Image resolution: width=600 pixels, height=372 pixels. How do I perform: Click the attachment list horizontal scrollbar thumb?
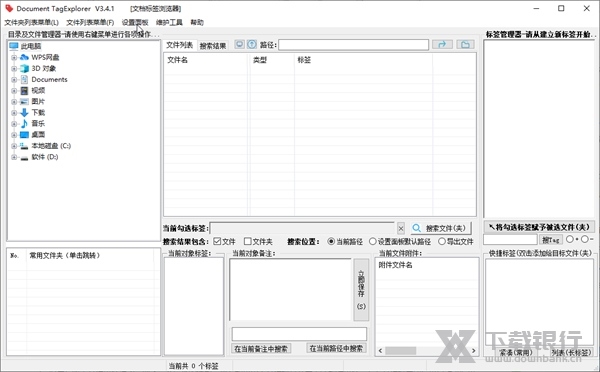(400, 351)
